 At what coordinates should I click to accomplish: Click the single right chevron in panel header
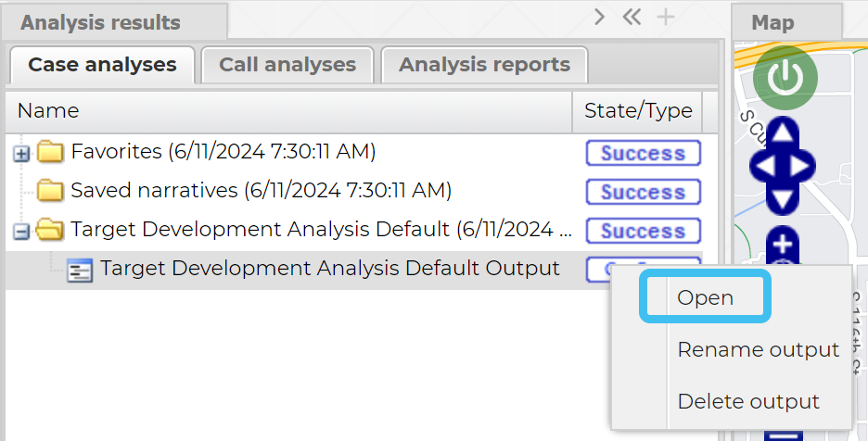600,18
